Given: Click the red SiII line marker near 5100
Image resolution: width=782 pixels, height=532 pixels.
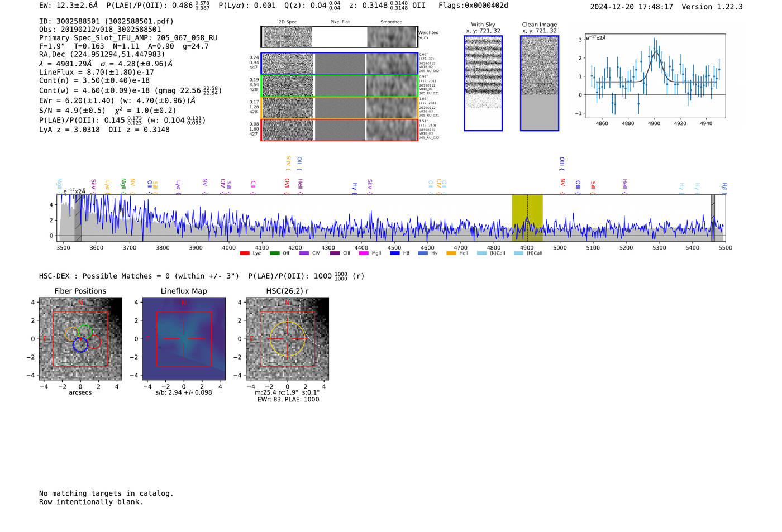Looking at the screenshot, I should pos(593,187).
